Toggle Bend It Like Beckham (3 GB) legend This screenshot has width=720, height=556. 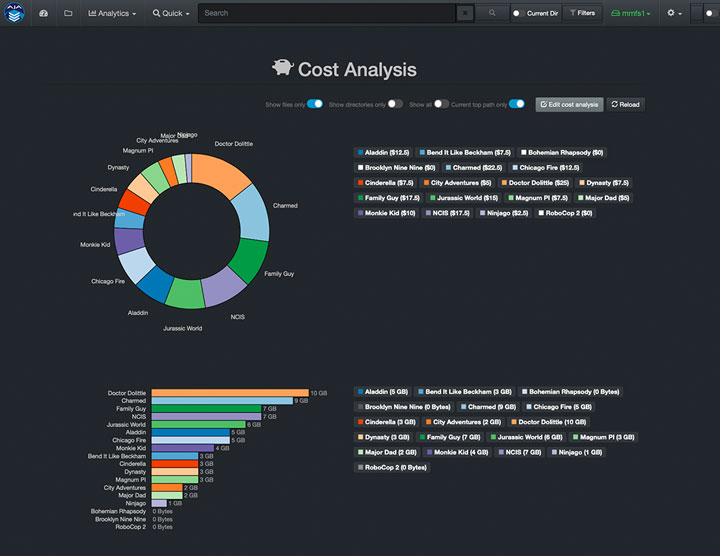465,392
